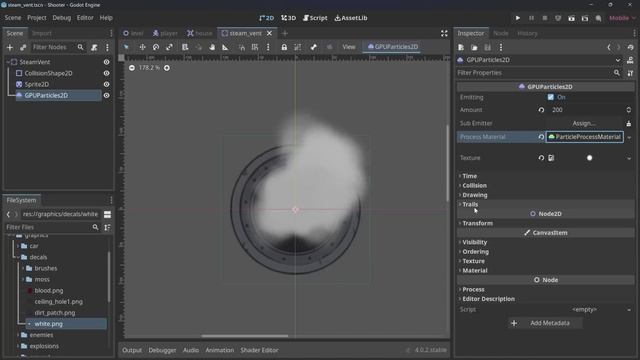Expand the Collision section
The width and height of the screenshot is (640, 360).
tap(474, 185)
